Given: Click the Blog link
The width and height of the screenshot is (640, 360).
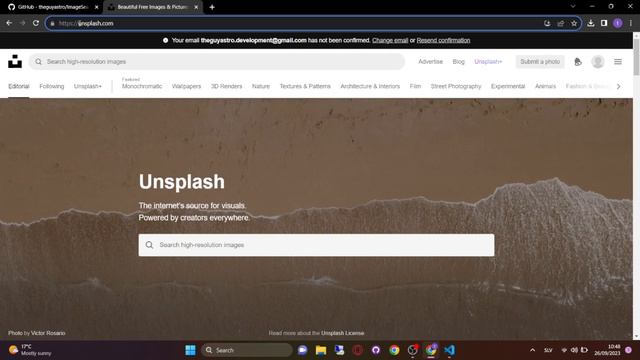Looking at the screenshot, I should click(458, 62).
